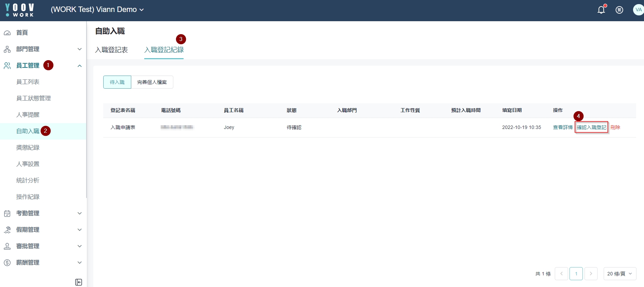Click 查看詳情 for Joey's record

pyautogui.click(x=563, y=127)
